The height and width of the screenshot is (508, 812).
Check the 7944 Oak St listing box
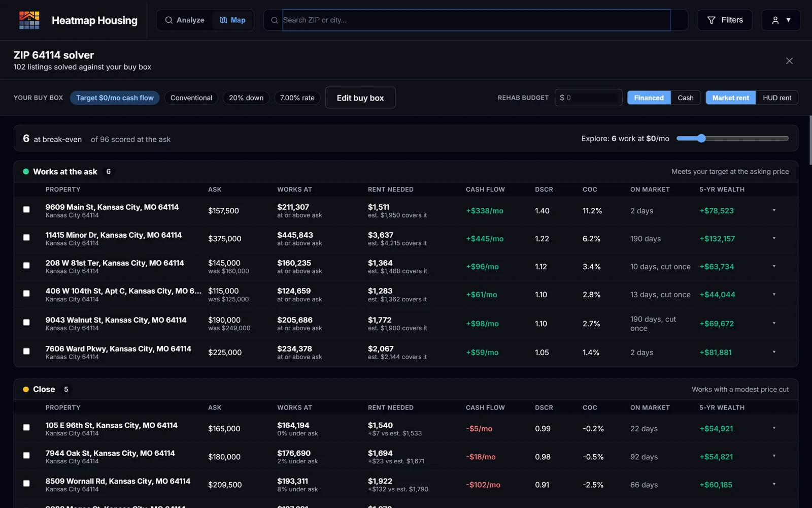coord(26,455)
